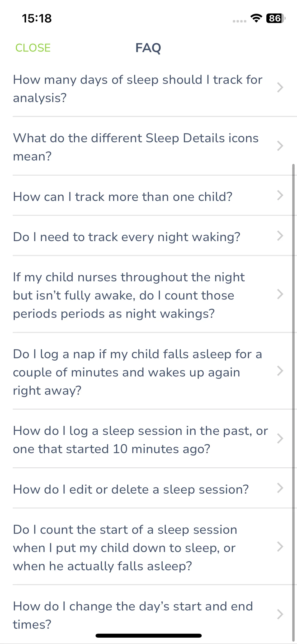Click chevron beside nap log question
This screenshot has width=297, height=644.
pyautogui.click(x=280, y=371)
